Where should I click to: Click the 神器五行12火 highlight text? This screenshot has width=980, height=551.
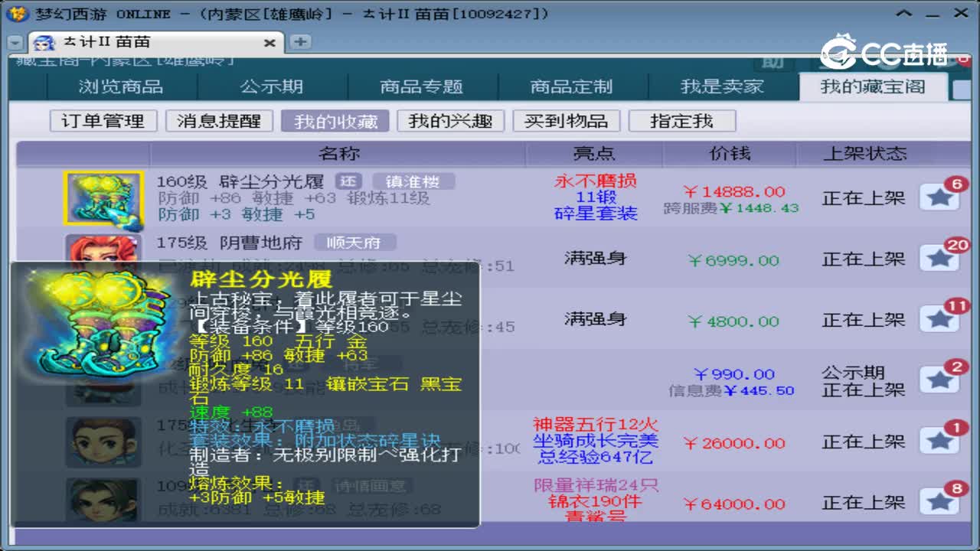[596, 425]
